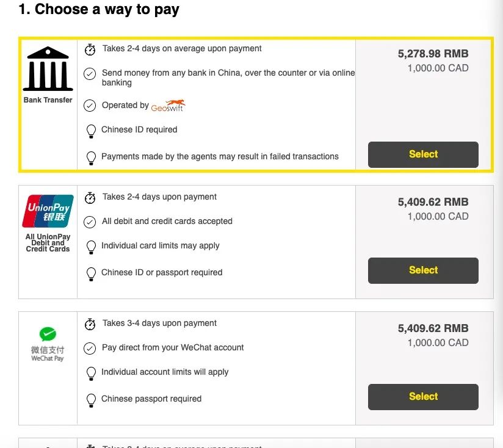Select the Bank Transfer payment option
The width and height of the screenshot is (503, 448).
click(x=423, y=154)
